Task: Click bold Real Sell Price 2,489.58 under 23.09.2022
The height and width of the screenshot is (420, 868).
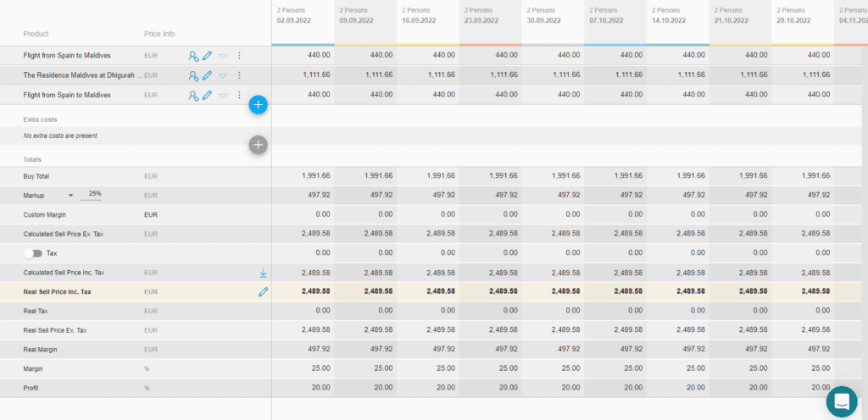Action: coord(504,291)
